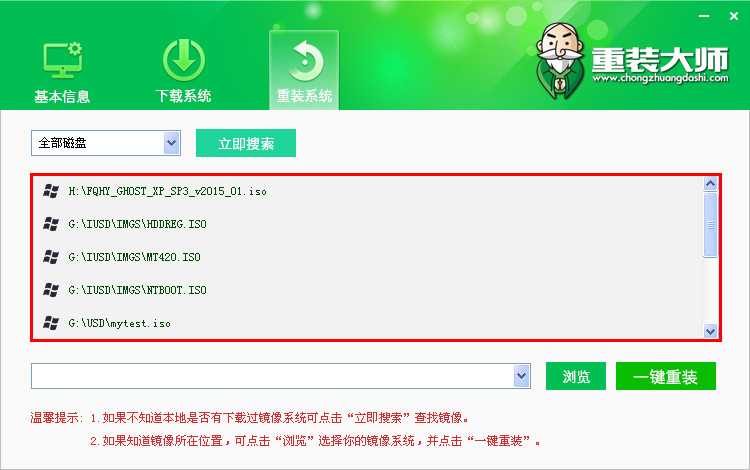Click Windows flag icon beside HDDREG.ISO
The width and height of the screenshot is (750, 470).
point(51,224)
